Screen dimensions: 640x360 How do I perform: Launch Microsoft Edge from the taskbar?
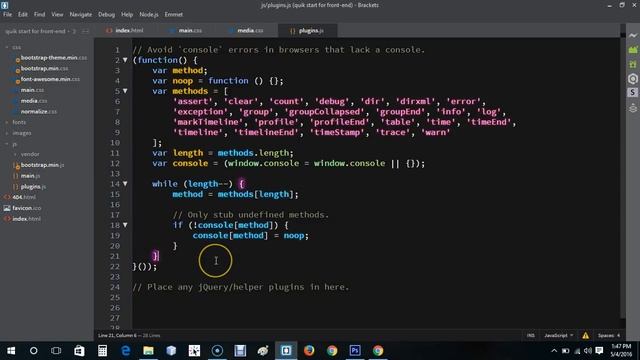pyautogui.click(x=125, y=351)
